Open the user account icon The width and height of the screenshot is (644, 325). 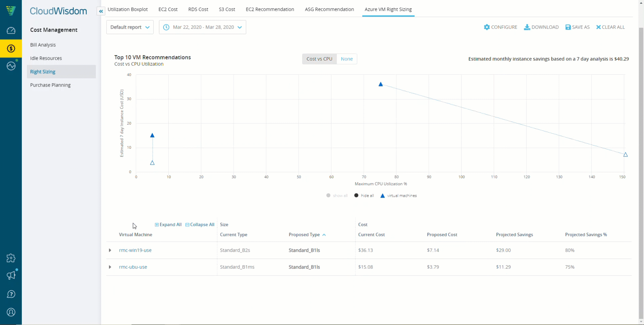tap(11, 312)
